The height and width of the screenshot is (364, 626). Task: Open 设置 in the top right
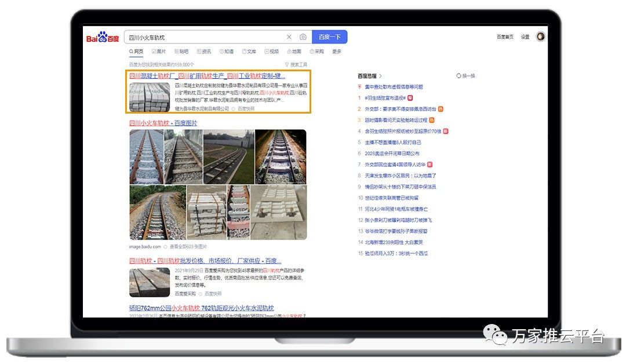(525, 37)
